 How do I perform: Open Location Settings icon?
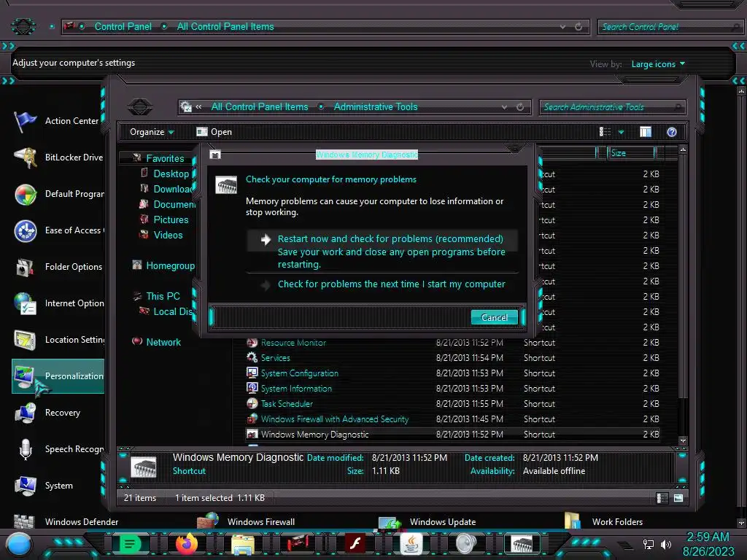click(x=25, y=340)
